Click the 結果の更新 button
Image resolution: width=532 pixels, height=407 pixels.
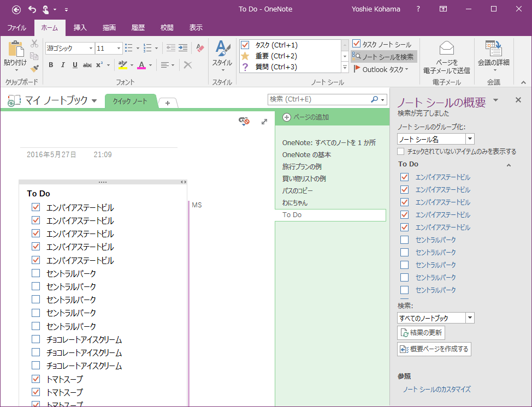click(421, 333)
